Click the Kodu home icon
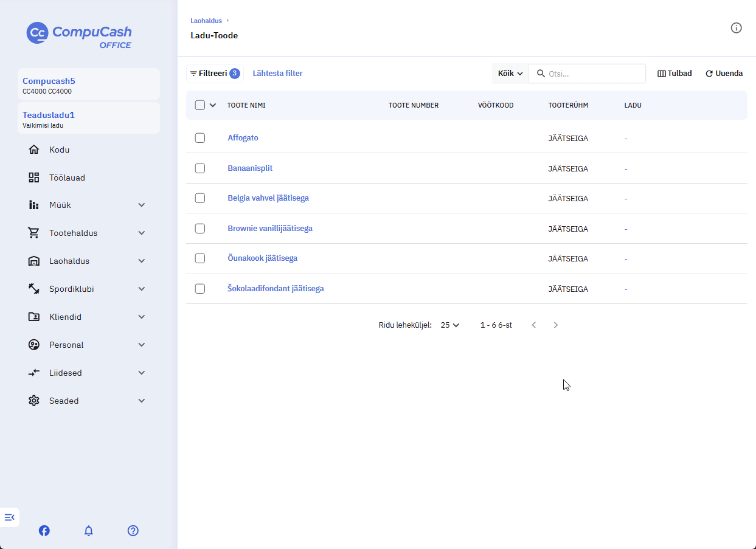 click(34, 150)
